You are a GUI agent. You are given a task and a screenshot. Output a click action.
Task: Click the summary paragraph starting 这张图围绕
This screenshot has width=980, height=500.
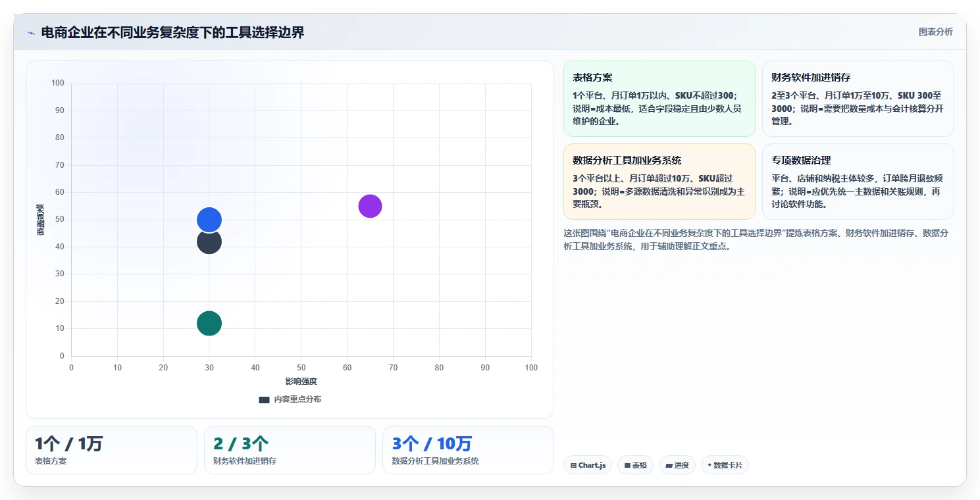tap(756, 239)
